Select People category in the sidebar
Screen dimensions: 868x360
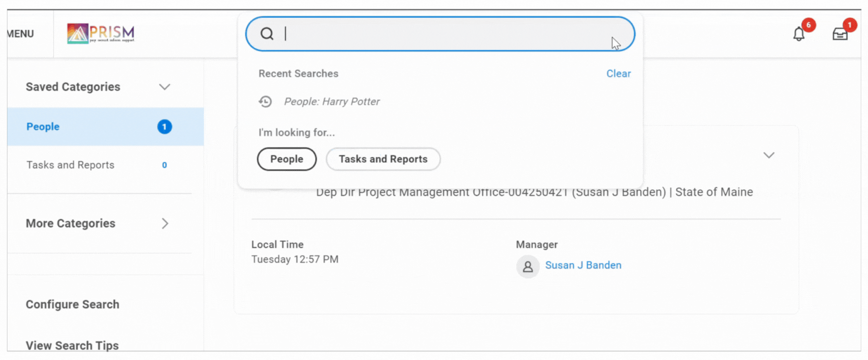click(x=43, y=127)
